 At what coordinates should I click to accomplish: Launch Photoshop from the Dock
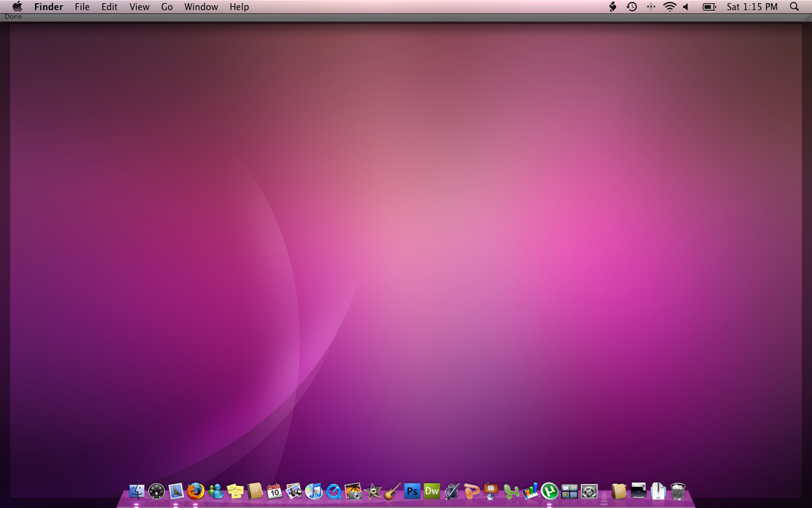412,491
